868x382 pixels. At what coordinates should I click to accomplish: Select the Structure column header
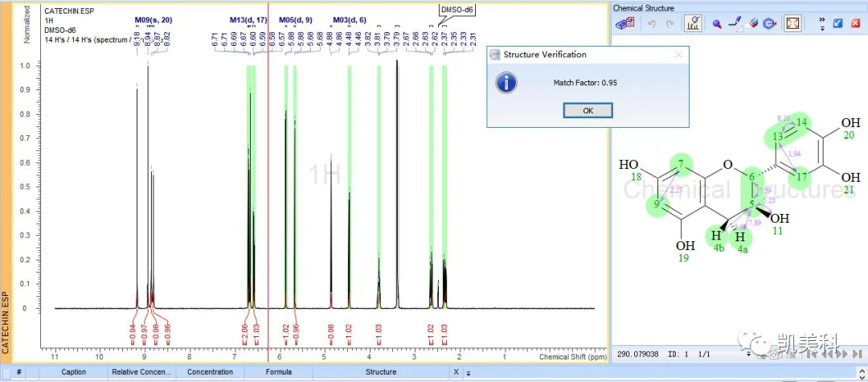[x=381, y=372]
